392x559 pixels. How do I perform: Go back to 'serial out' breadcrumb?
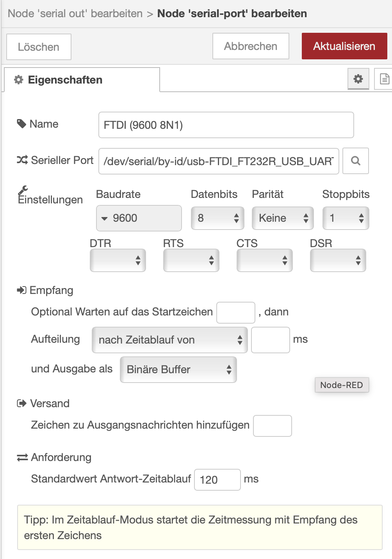[75, 14]
